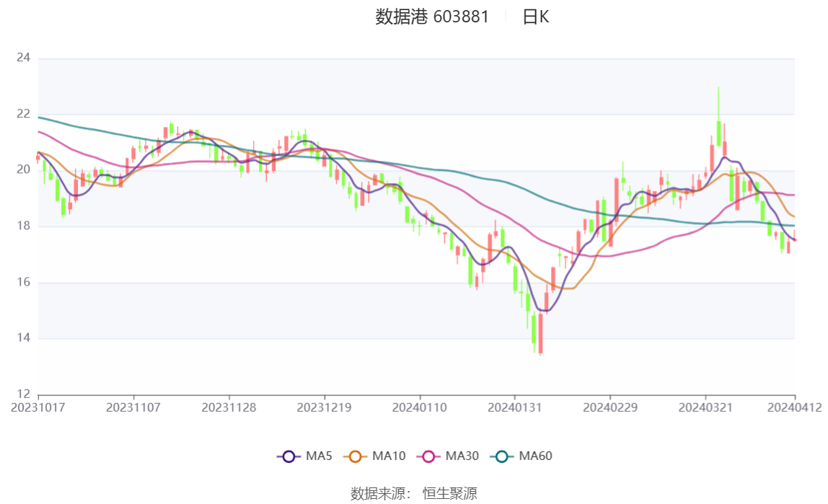The image size is (828, 504).
Task: Click the pink MA30 legend circle icon
Action: click(428, 456)
